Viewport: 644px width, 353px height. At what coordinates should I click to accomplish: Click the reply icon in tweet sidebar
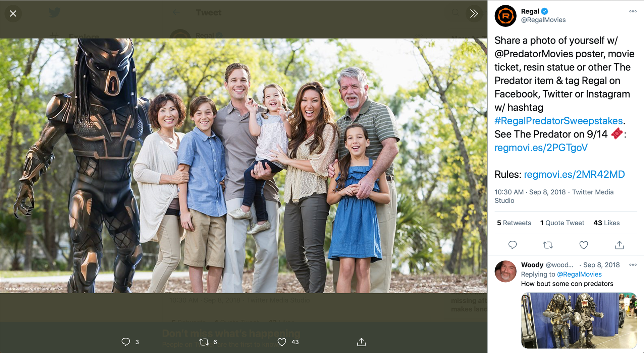point(513,245)
